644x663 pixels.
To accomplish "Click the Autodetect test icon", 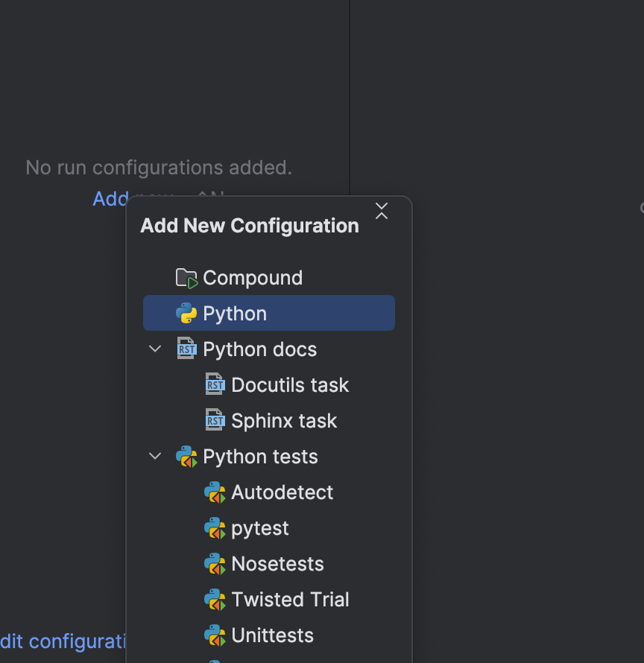I will [x=215, y=492].
